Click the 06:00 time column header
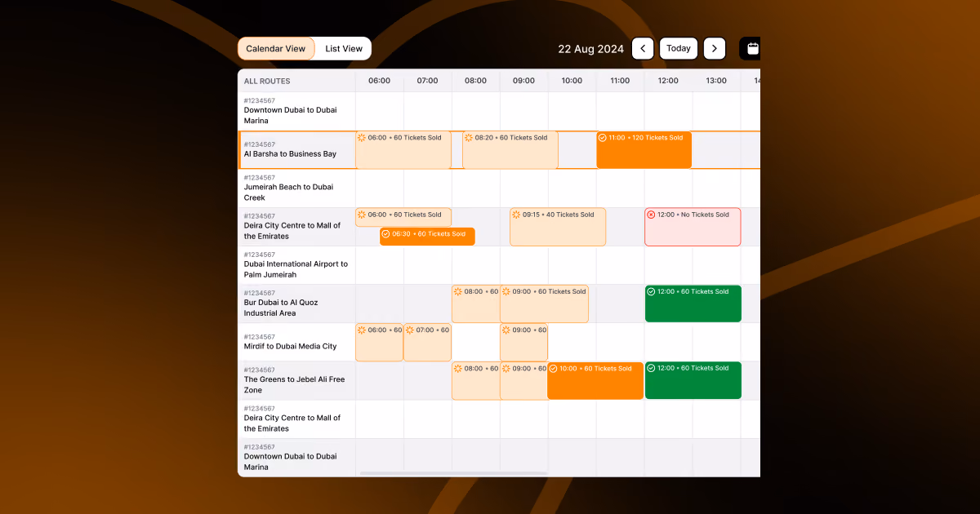Viewport: 980px width, 514px height. [x=380, y=81]
